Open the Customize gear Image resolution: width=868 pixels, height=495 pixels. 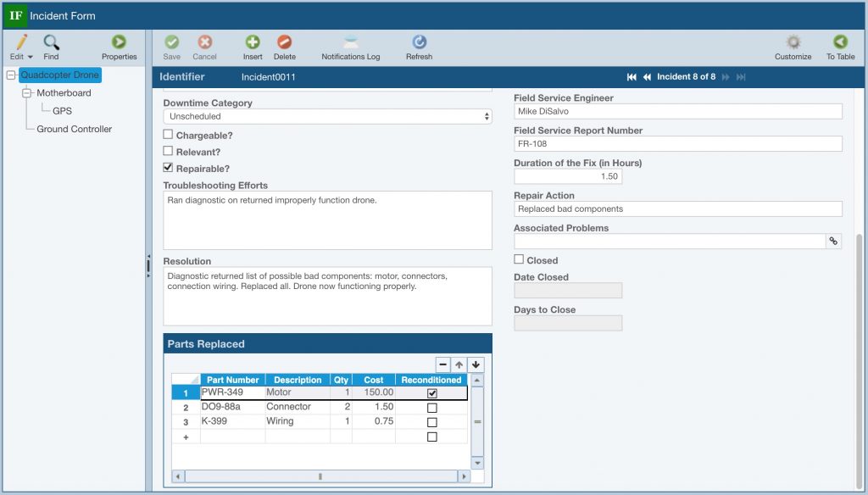pyautogui.click(x=793, y=42)
